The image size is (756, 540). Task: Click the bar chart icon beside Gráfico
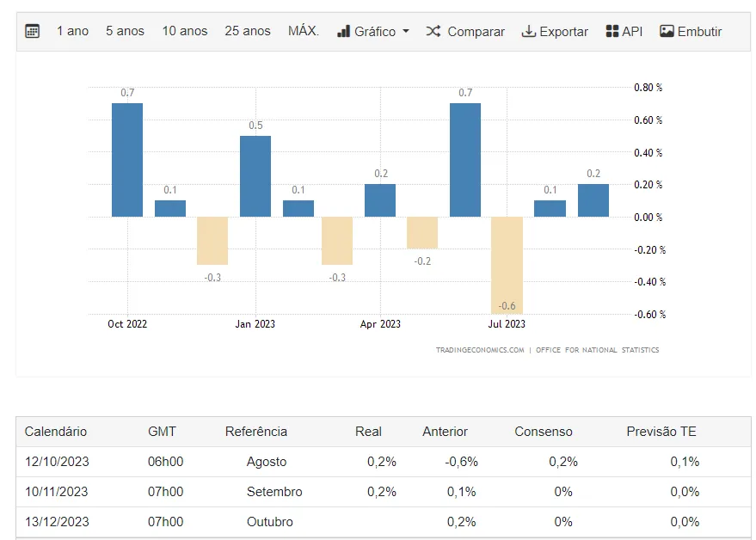point(343,31)
